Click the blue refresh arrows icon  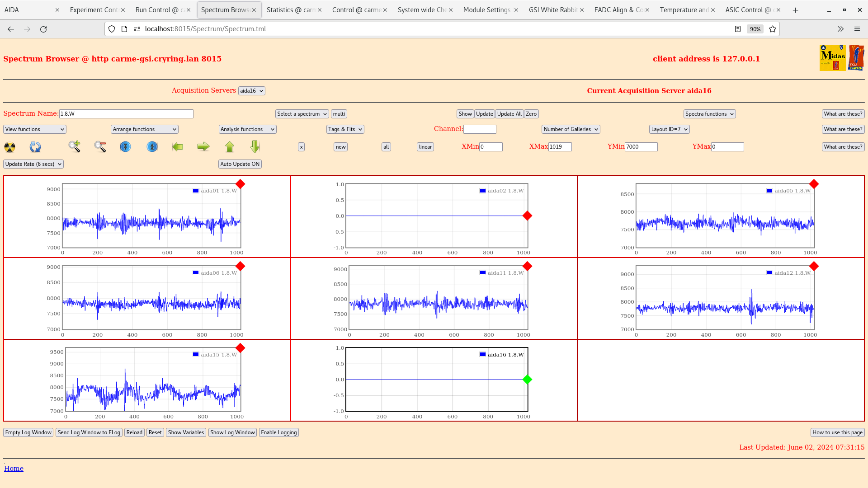(35, 147)
